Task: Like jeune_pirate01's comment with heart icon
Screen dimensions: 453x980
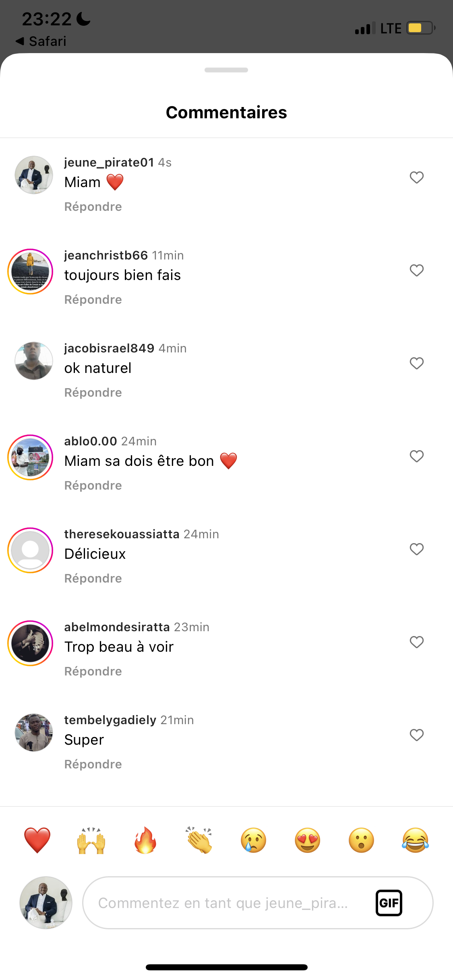Action: [x=416, y=177]
